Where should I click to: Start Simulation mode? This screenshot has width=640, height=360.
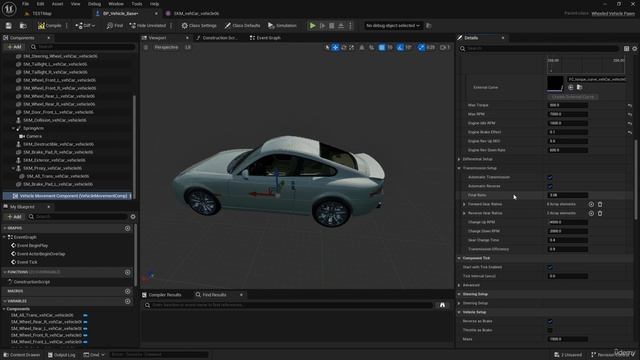point(282,26)
